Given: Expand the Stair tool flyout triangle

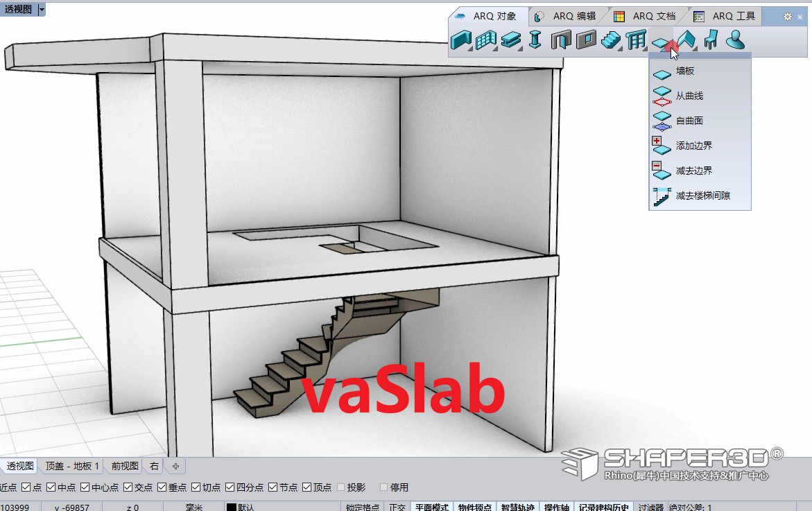Looking at the screenshot, I should [620, 49].
